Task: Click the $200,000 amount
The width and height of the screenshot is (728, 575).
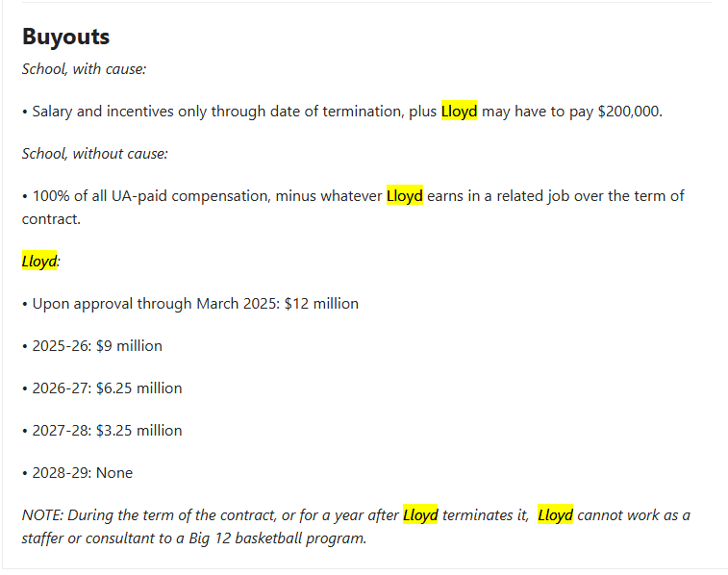Action: coord(629,112)
